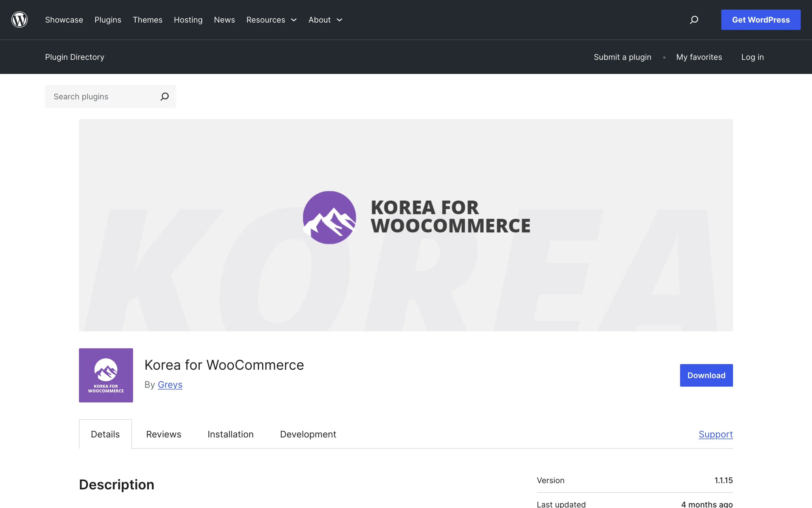Click the Korea for WooCommerce title text
Screen dimensions: 812x508
pos(224,365)
